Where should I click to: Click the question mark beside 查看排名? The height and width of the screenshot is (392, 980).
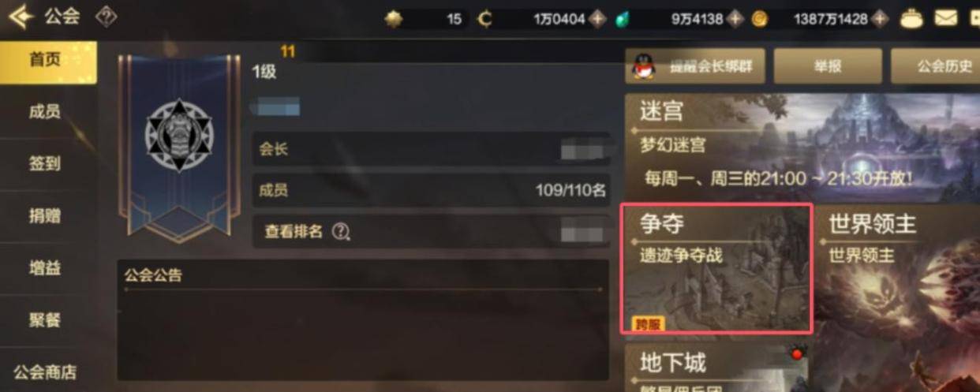(x=341, y=231)
